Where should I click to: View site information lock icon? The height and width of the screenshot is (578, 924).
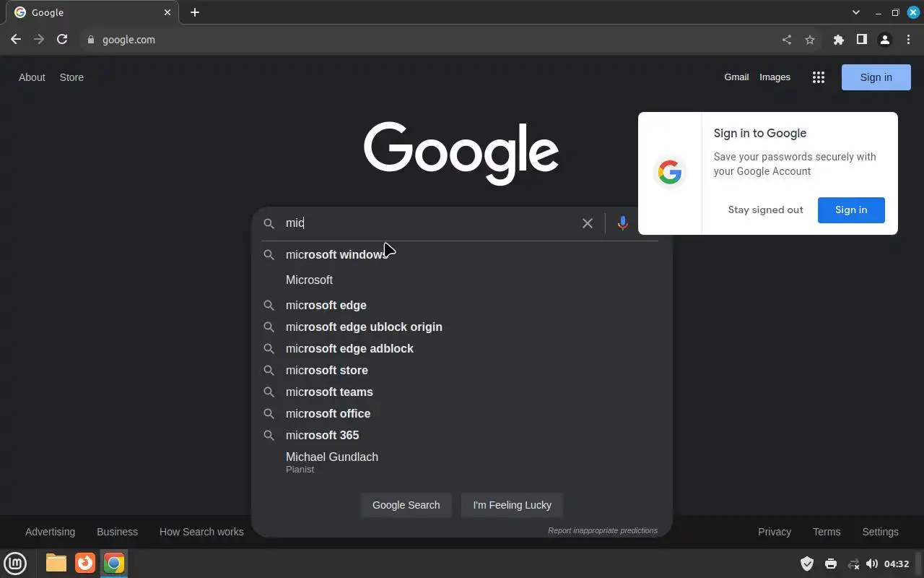click(91, 40)
